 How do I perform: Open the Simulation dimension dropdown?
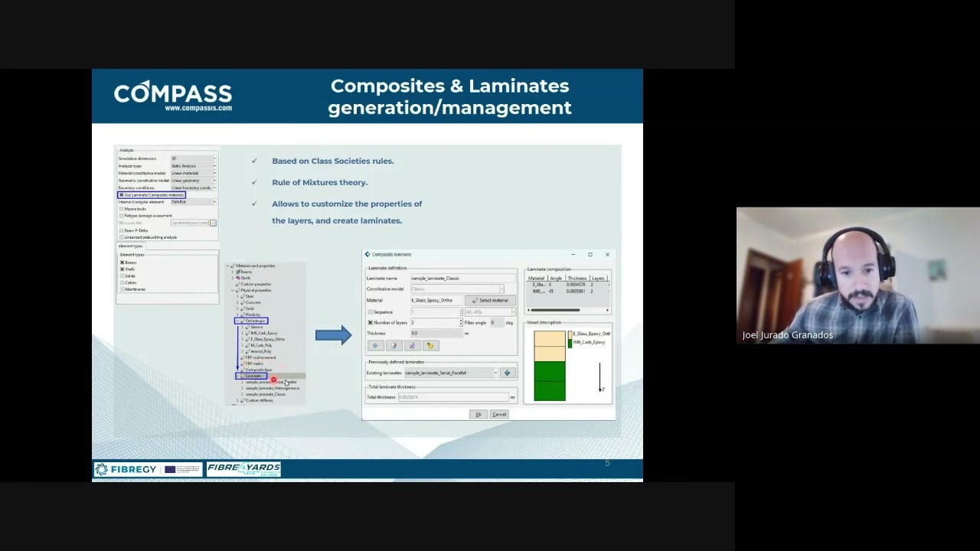[193, 158]
